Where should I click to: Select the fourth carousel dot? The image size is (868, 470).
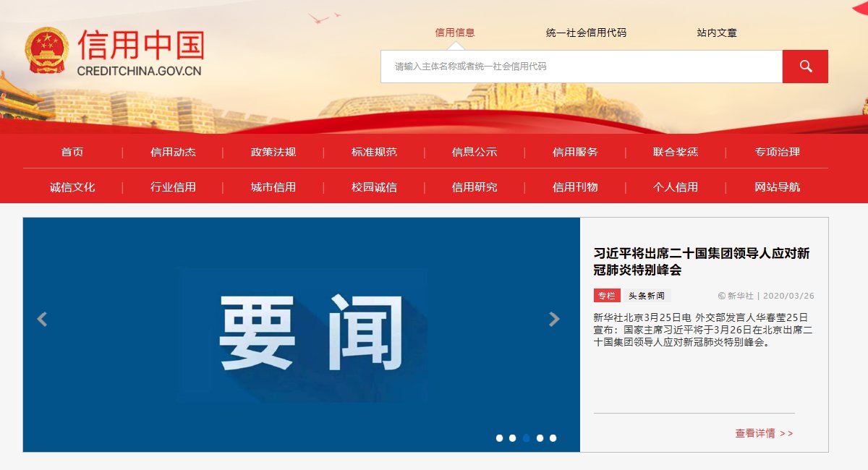click(540, 438)
